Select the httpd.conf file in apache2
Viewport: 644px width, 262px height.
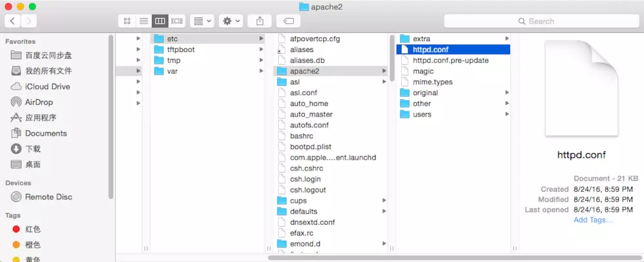point(453,50)
